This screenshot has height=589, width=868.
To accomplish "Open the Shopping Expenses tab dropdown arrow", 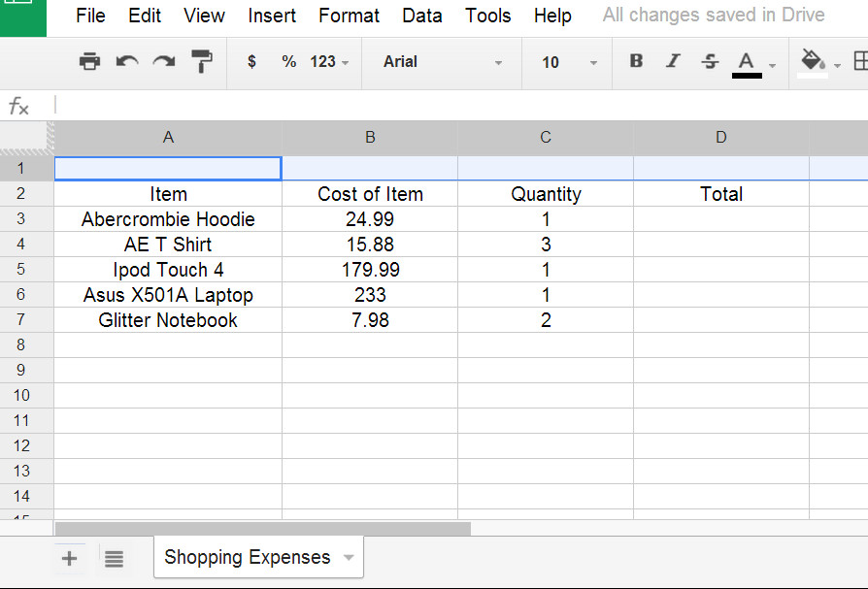I will click(x=349, y=558).
